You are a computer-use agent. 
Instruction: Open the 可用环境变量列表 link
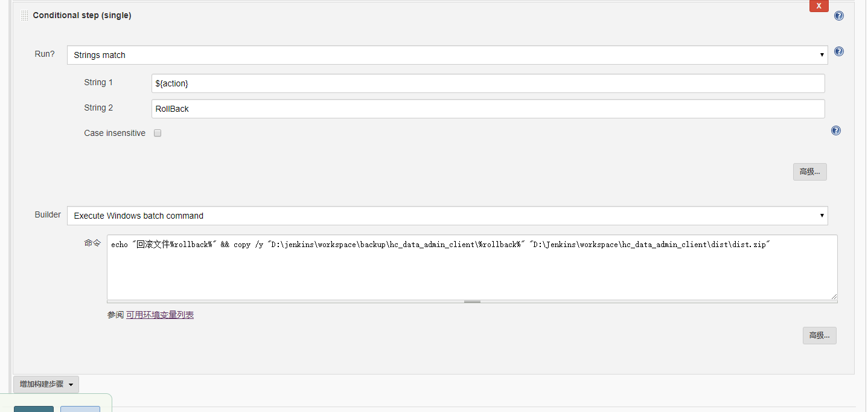[x=160, y=315]
